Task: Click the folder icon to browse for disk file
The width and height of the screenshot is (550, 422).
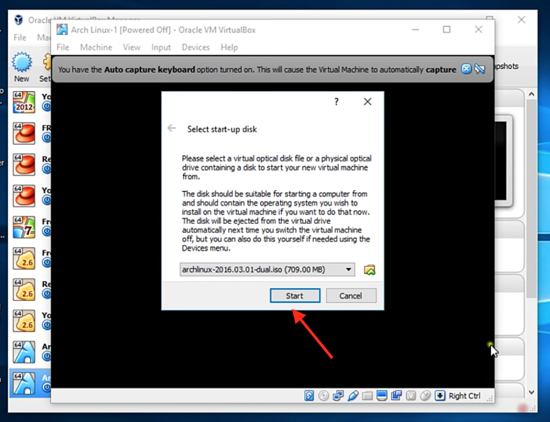Action: pyautogui.click(x=369, y=270)
